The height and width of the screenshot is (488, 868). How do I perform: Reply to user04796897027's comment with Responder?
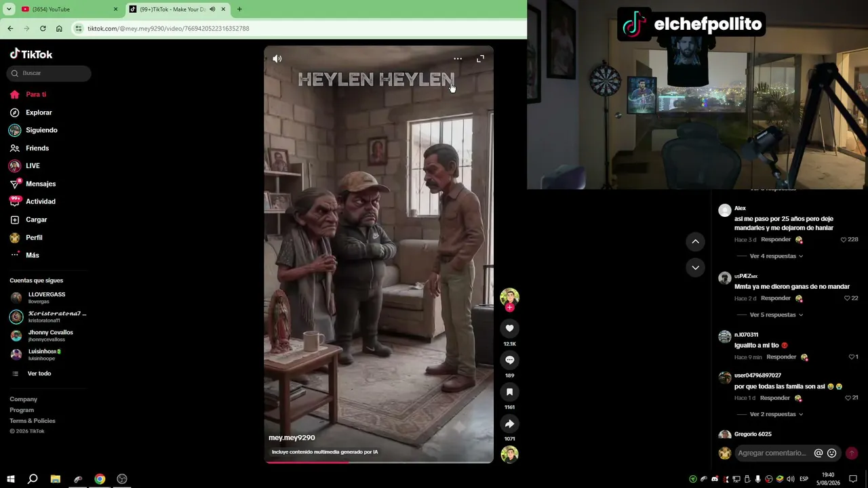pos(775,398)
